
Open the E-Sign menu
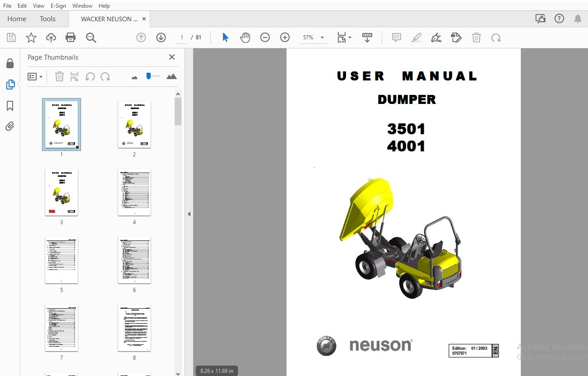pyautogui.click(x=58, y=5)
